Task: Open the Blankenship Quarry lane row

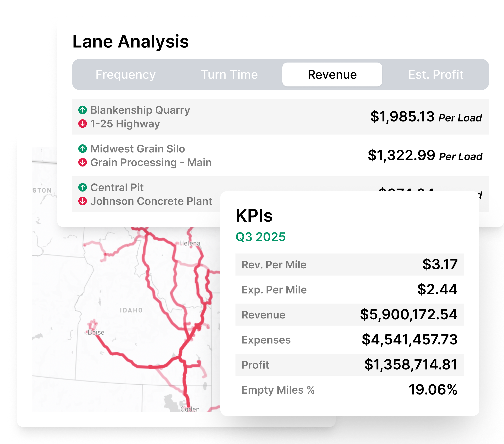Action: [280, 117]
